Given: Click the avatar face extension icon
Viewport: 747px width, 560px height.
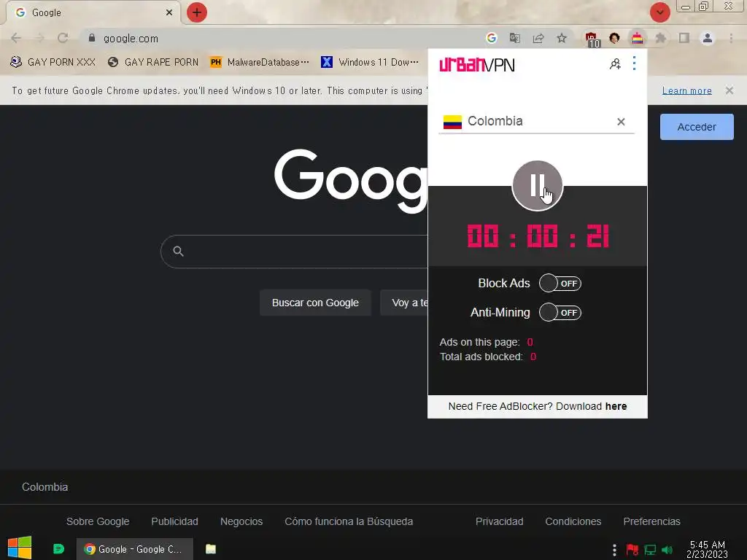Looking at the screenshot, I should pos(614,38).
